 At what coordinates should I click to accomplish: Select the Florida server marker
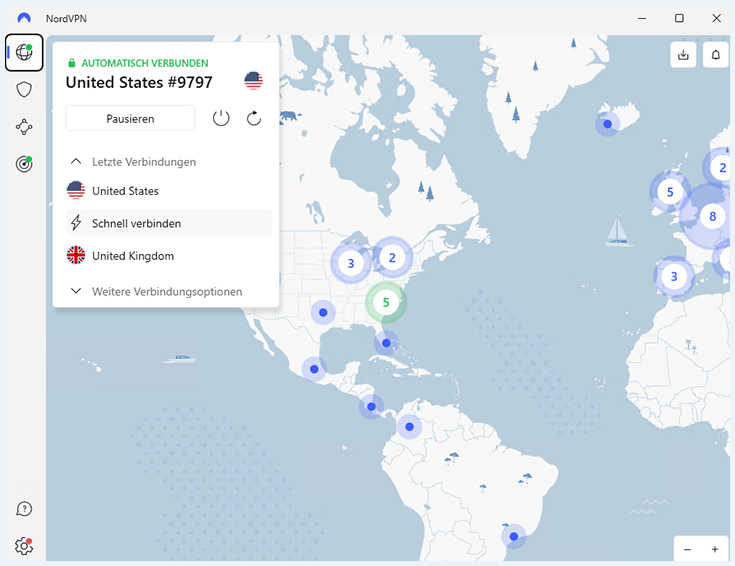coord(386,343)
